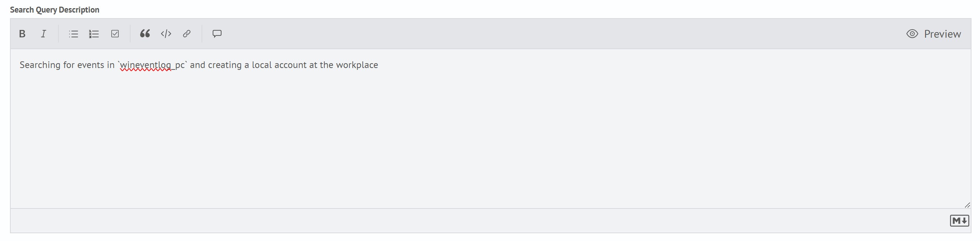The width and height of the screenshot is (980, 241).
Task: Place the cursor after the word workplace
Action: click(379, 65)
